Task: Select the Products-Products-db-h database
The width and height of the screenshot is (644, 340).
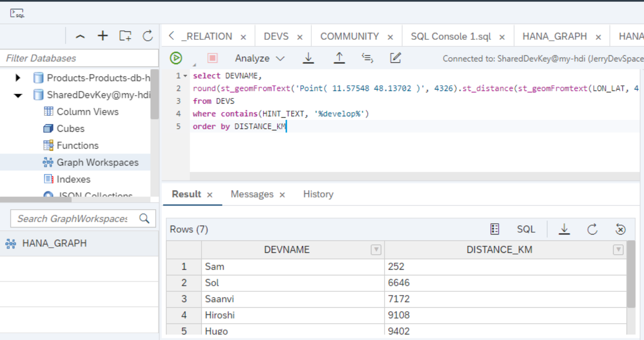Action: 99,78
